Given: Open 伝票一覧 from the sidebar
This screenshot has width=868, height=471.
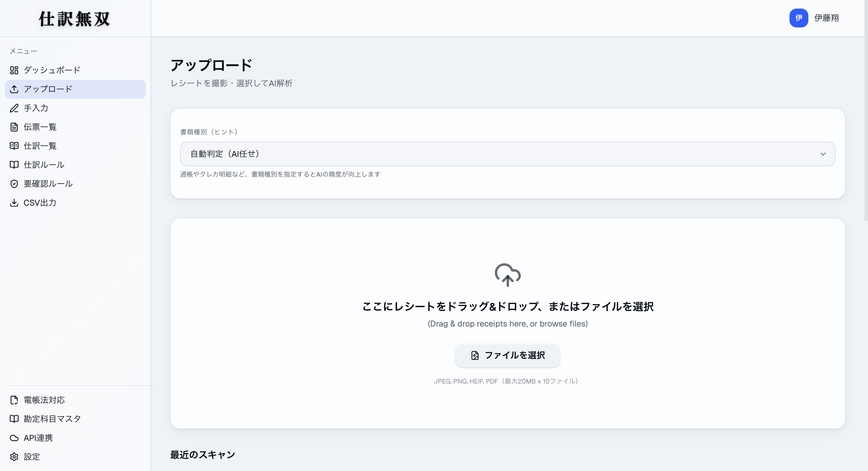Looking at the screenshot, I should point(75,127).
